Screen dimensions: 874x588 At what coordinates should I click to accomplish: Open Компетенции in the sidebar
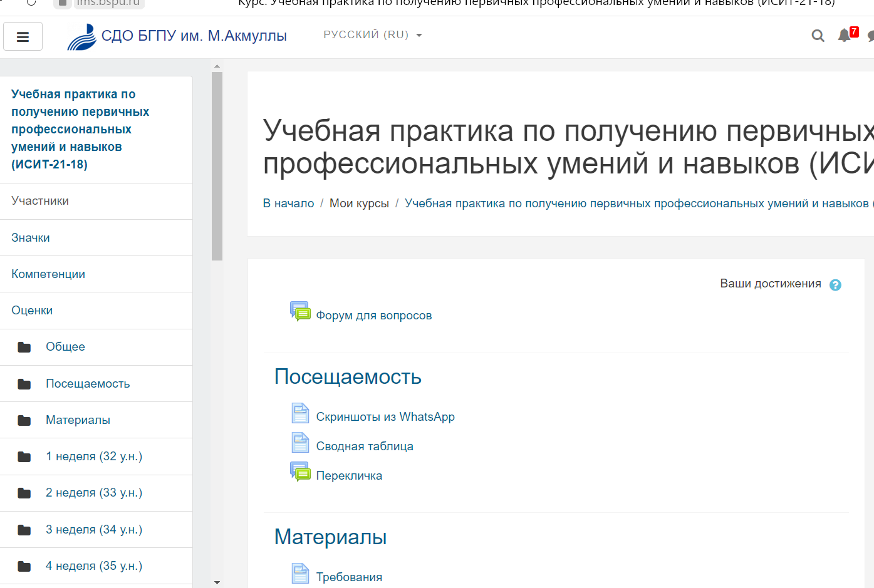tap(48, 274)
